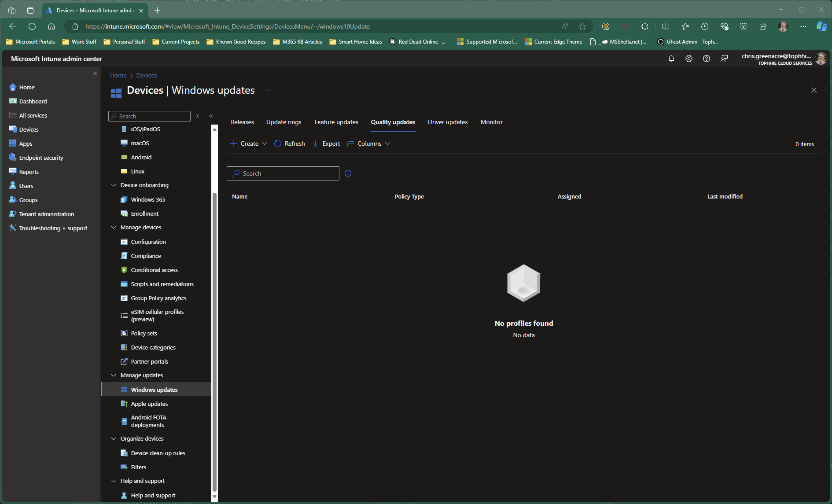The width and height of the screenshot is (832, 504).
Task: Switch to the Monitor tab
Action: point(492,122)
